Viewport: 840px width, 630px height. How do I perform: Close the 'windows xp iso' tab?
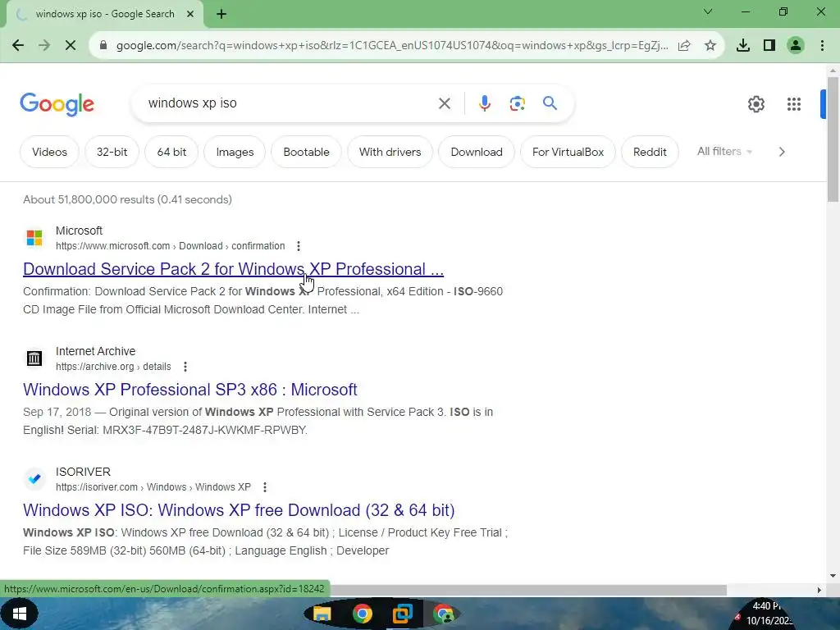pyautogui.click(x=190, y=14)
